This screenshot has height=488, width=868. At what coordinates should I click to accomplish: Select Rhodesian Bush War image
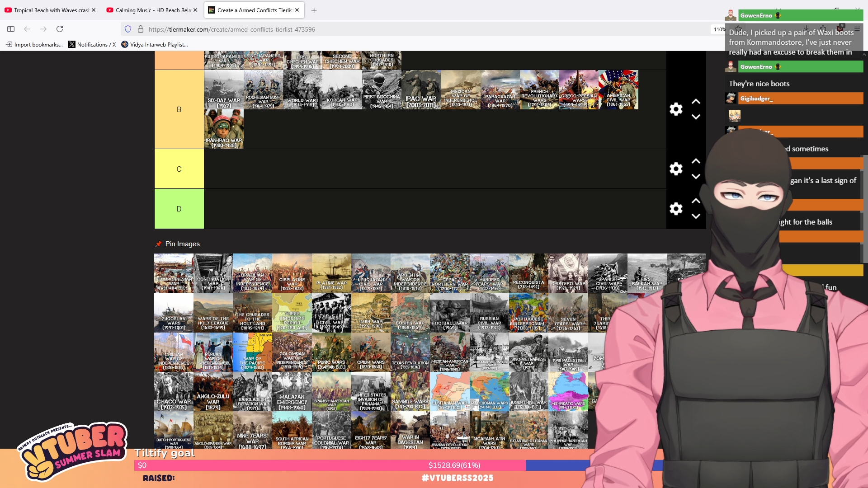263,89
